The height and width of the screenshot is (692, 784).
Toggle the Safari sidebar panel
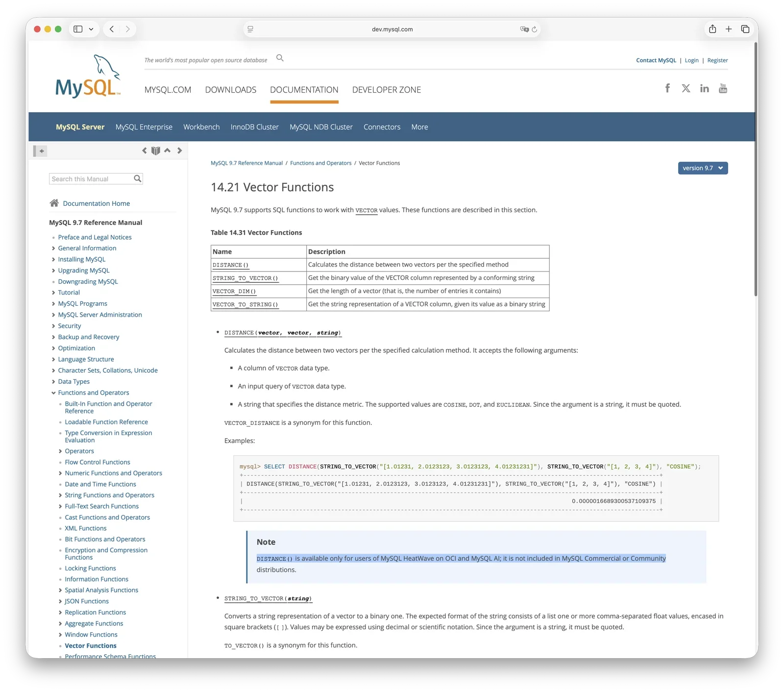[77, 29]
